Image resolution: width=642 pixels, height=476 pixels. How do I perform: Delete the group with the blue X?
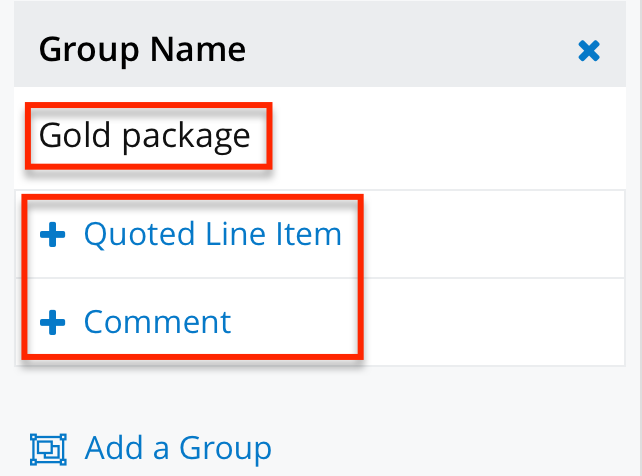pyautogui.click(x=590, y=50)
